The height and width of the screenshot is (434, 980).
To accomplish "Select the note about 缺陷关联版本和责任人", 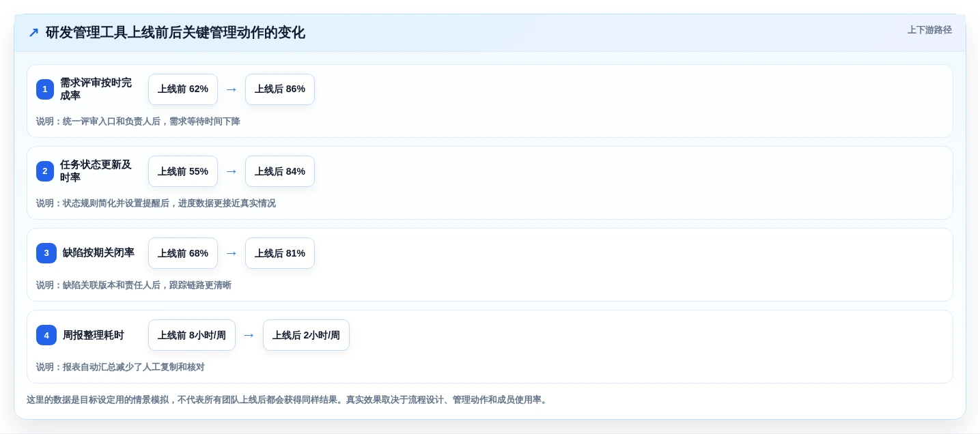I will [134, 285].
